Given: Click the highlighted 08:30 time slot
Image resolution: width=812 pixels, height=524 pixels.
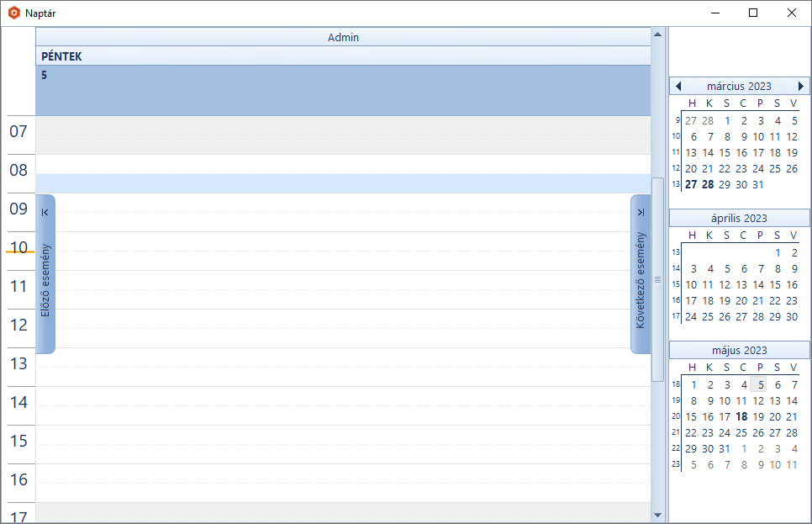Looking at the screenshot, I should click(x=343, y=184).
